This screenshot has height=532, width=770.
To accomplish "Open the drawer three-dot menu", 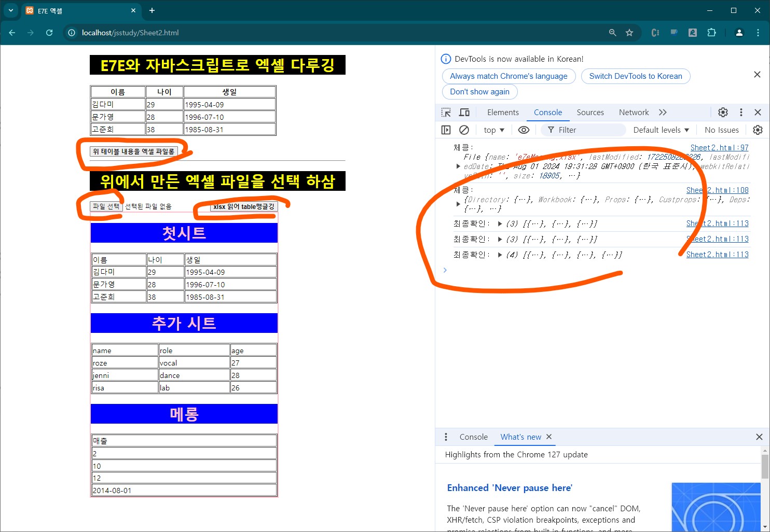I will click(446, 437).
